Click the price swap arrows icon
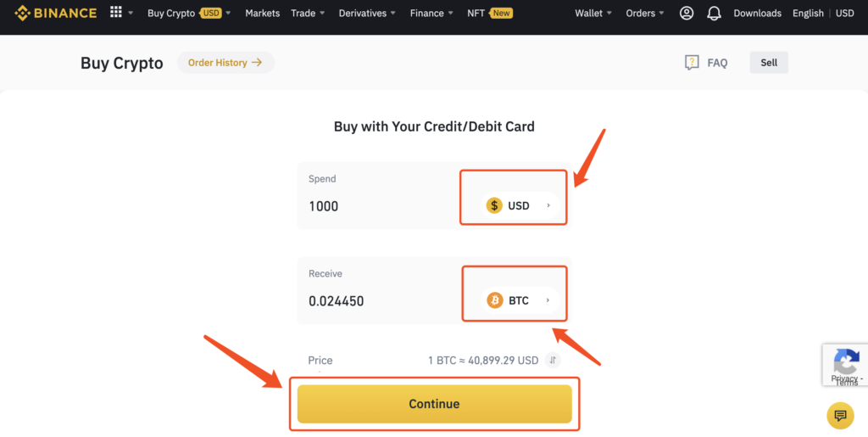Screen dimensions: 868x437 click(x=553, y=361)
